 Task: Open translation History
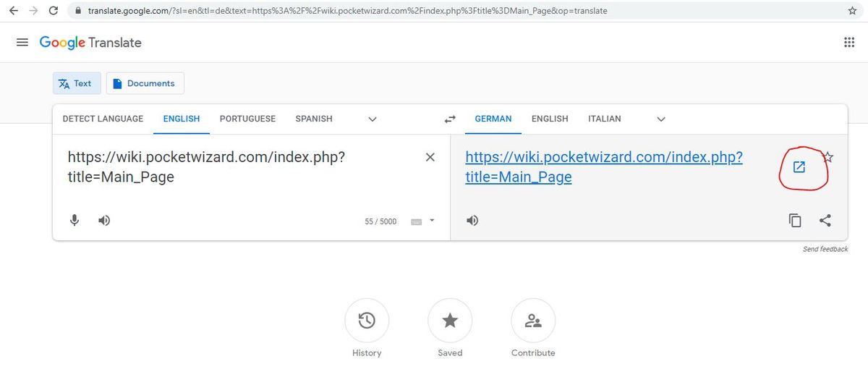(367, 321)
